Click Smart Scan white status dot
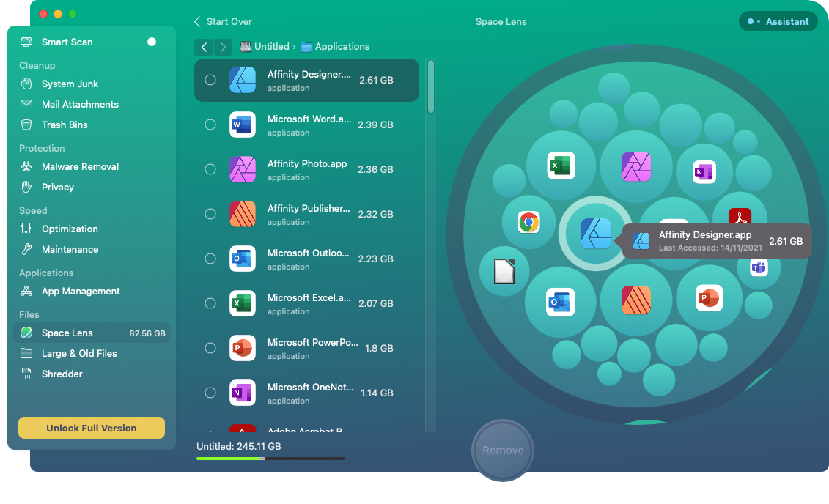The width and height of the screenshot is (829, 504). tap(152, 42)
